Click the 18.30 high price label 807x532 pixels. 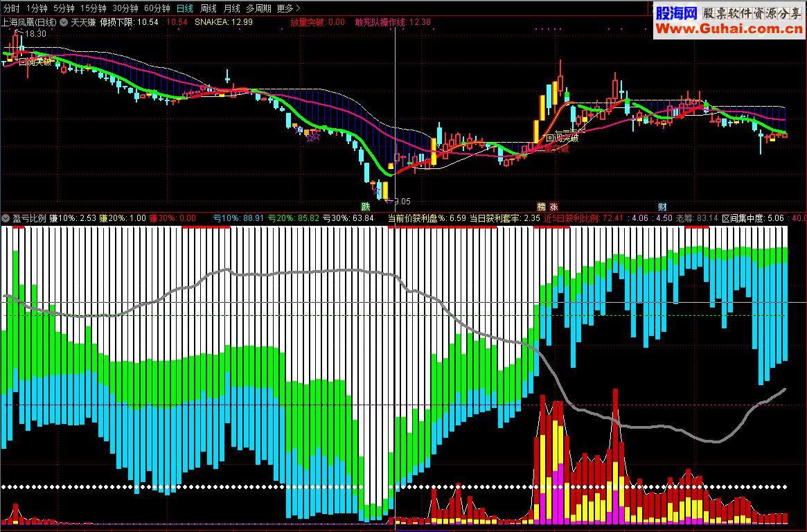(x=35, y=33)
